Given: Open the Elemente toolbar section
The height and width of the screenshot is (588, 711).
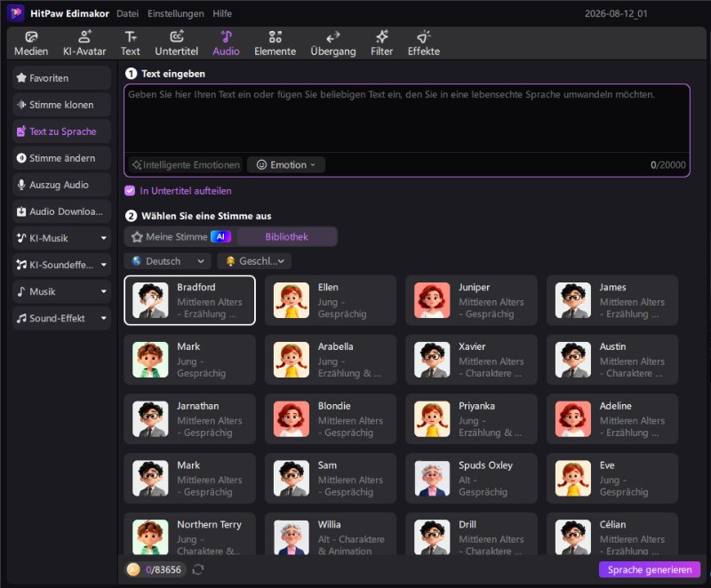Looking at the screenshot, I should [x=275, y=44].
